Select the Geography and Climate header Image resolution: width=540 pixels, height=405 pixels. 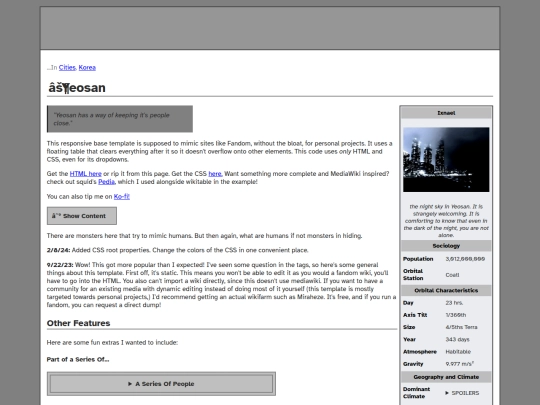446,377
